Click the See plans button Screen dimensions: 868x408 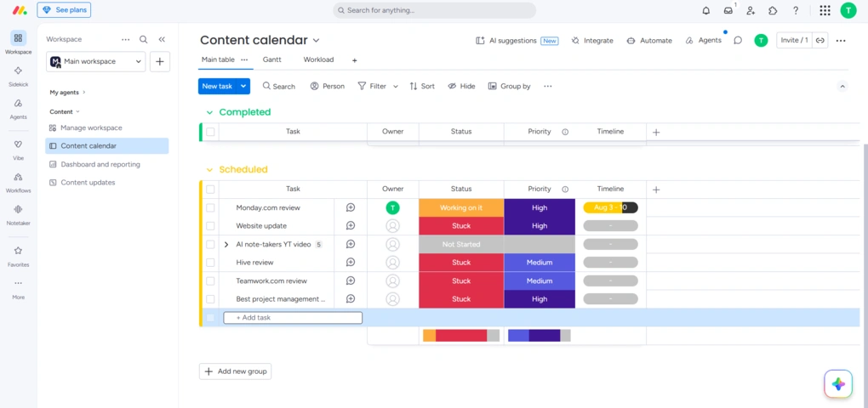coord(64,10)
